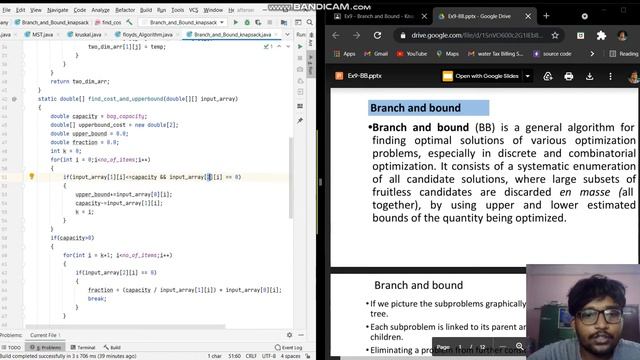This screenshot has width=640, height=360.
Task: Open Chrome profile avatar
Action: 622,36
